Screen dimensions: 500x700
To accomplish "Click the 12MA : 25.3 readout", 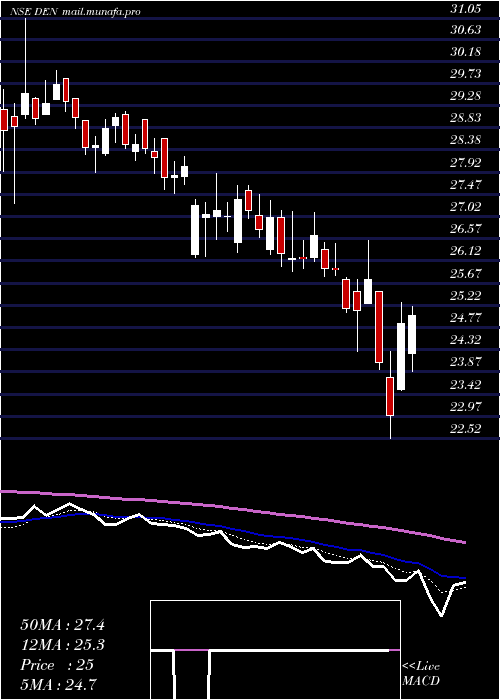I will point(62,645).
